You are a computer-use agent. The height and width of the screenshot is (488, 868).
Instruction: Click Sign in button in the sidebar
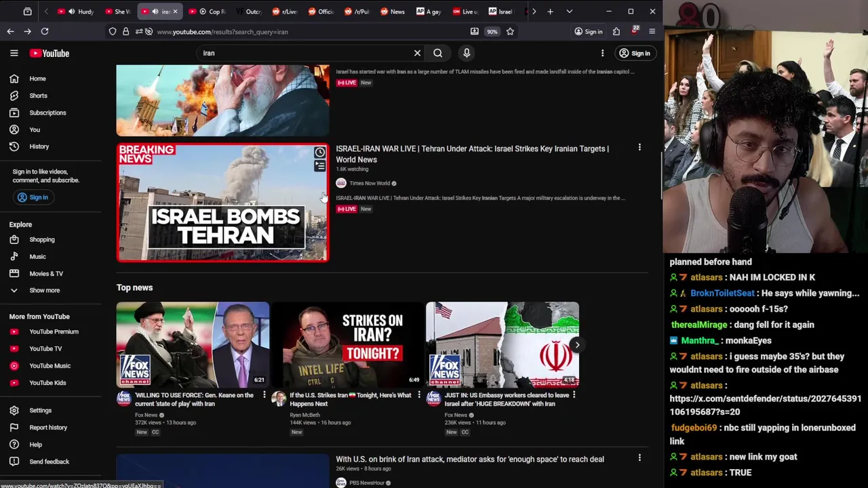click(x=33, y=197)
